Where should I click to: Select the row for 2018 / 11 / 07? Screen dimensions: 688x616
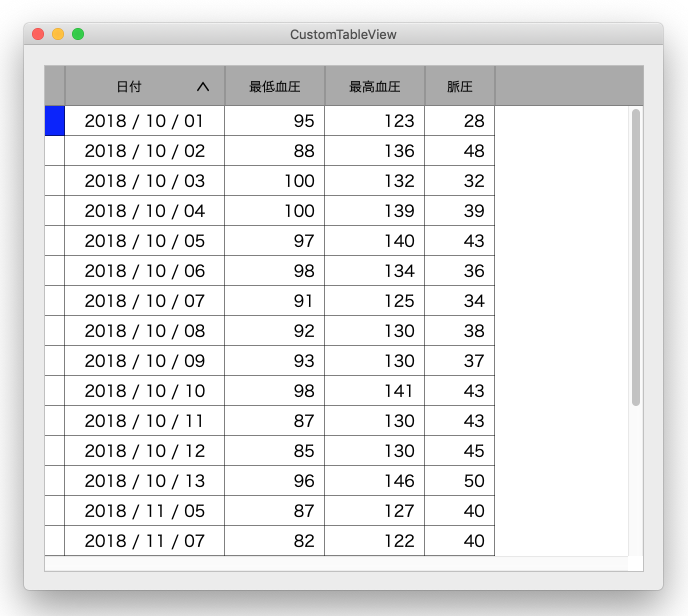point(145,541)
